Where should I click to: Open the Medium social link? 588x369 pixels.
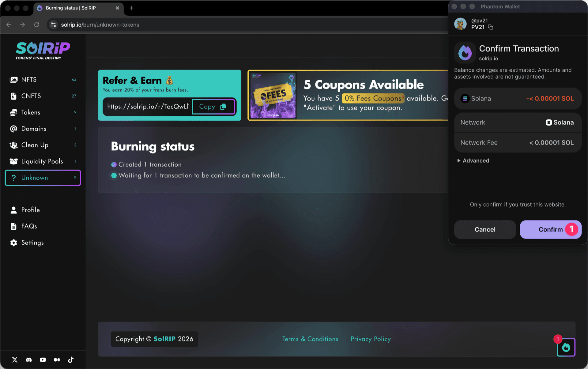(57, 360)
